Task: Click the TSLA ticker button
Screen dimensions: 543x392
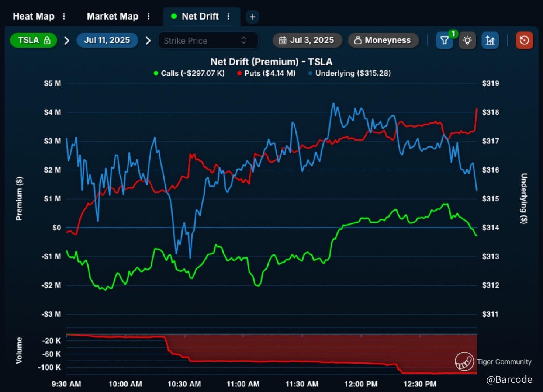Action: pyautogui.click(x=33, y=40)
